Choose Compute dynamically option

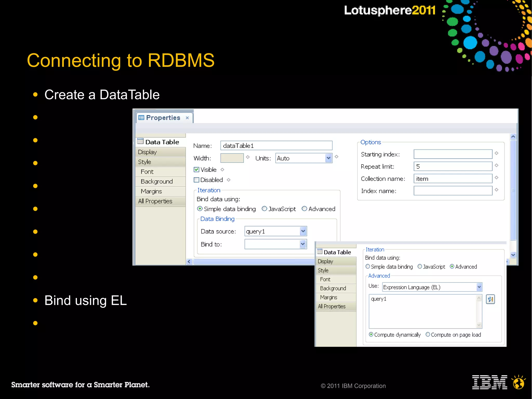tap(371, 335)
